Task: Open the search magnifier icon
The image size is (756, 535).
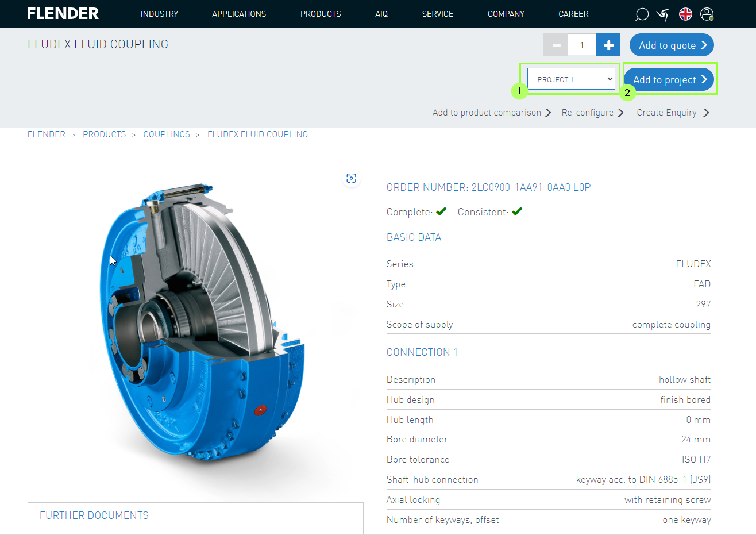Action: [x=642, y=14]
